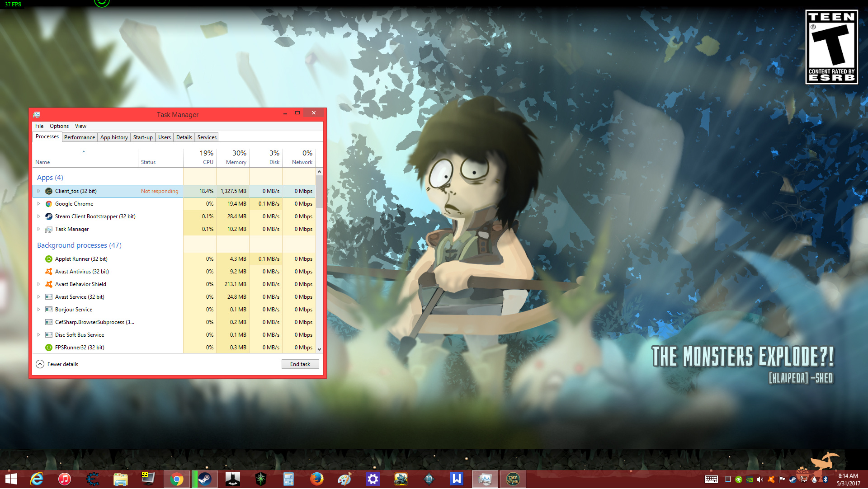868x489 pixels.
Task: Collapse view with Fewer details
Action: click(x=57, y=364)
